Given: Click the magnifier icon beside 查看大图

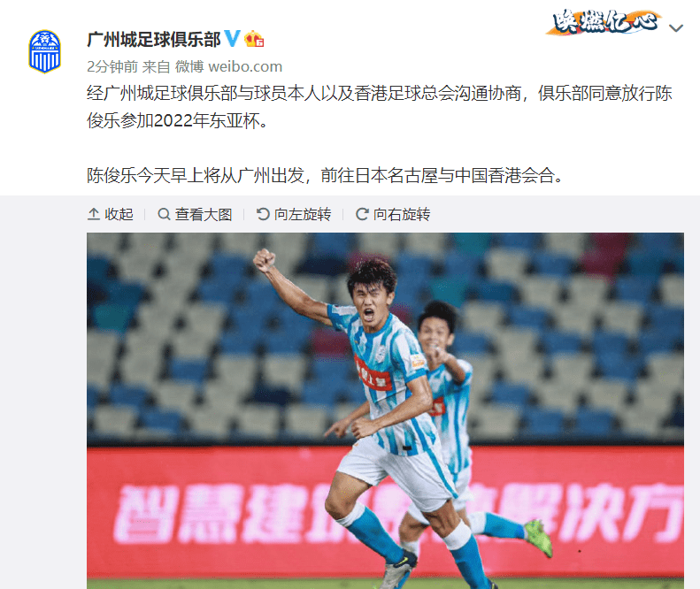Looking at the screenshot, I should [x=164, y=214].
